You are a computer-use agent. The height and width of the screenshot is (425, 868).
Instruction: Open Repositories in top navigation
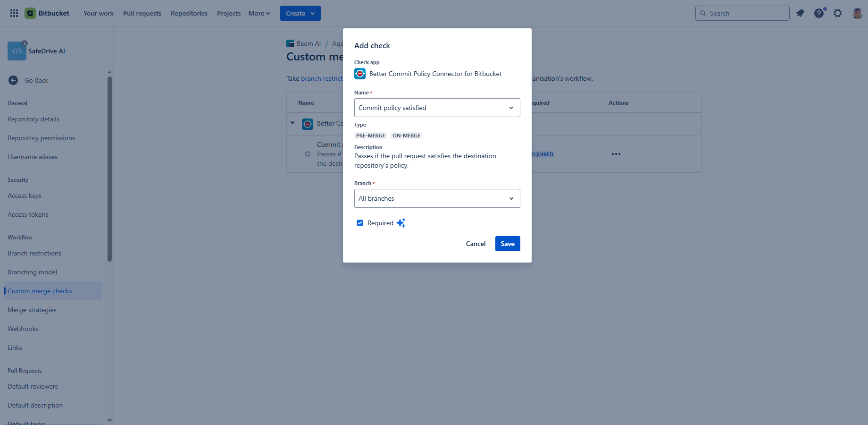189,13
